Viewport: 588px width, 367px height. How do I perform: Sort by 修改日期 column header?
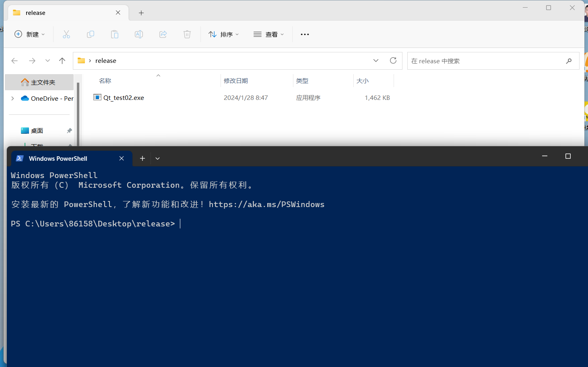pyautogui.click(x=236, y=81)
